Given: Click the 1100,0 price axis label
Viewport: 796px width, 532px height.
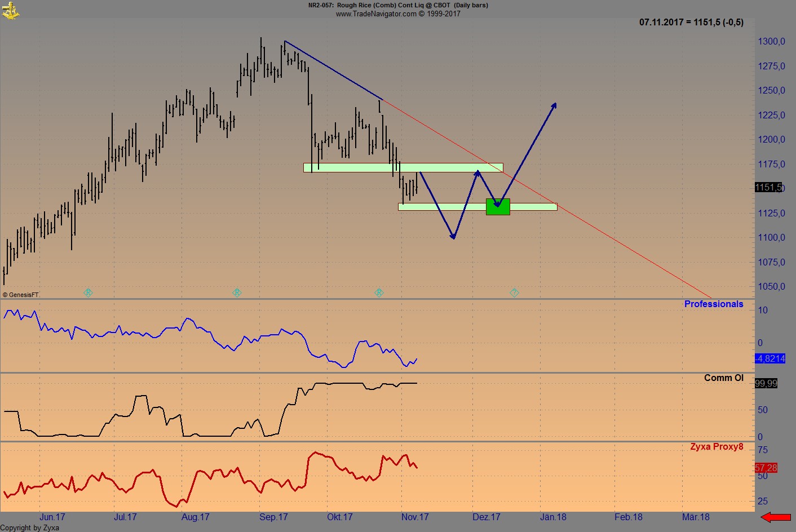Looking at the screenshot, I should click(x=771, y=237).
